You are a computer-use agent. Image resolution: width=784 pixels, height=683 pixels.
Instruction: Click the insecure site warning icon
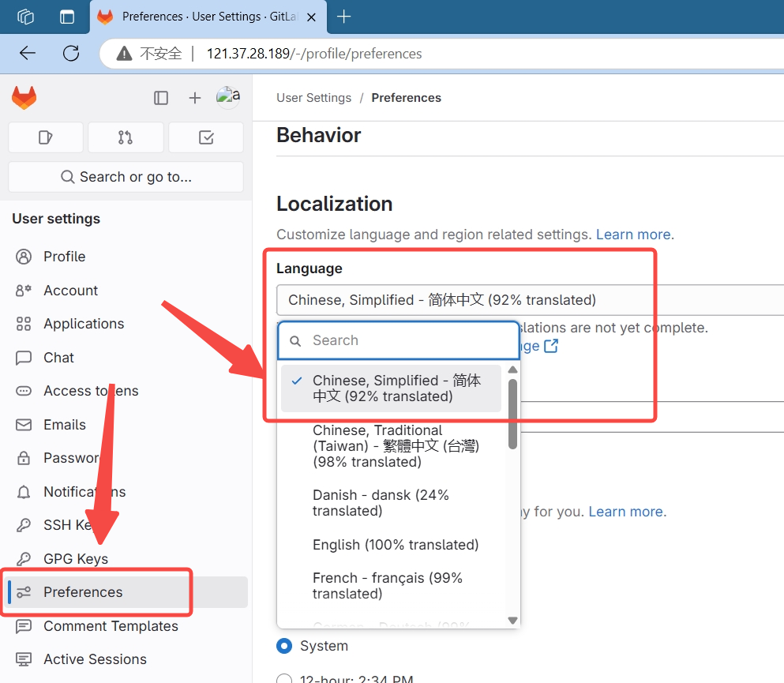(x=124, y=54)
